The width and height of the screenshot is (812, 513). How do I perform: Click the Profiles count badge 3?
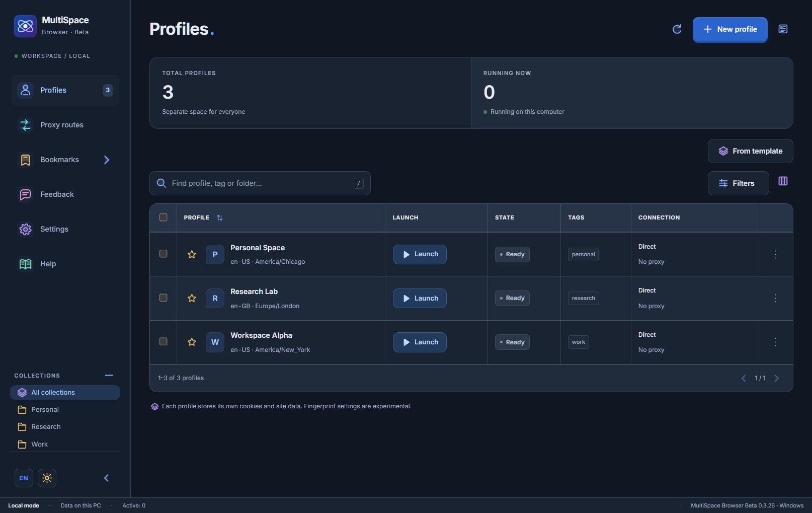(x=108, y=90)
